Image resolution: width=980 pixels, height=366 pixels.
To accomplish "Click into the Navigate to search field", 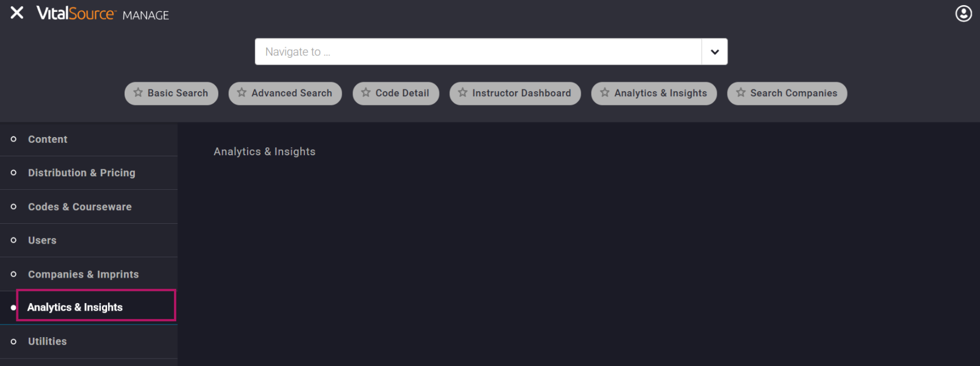I will [x=478, y=52].
